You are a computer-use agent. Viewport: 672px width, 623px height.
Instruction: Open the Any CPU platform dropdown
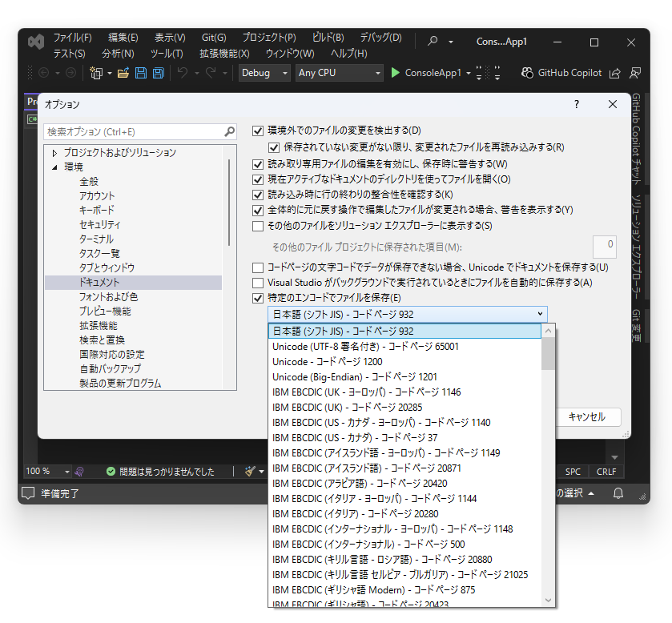[339, 73]
